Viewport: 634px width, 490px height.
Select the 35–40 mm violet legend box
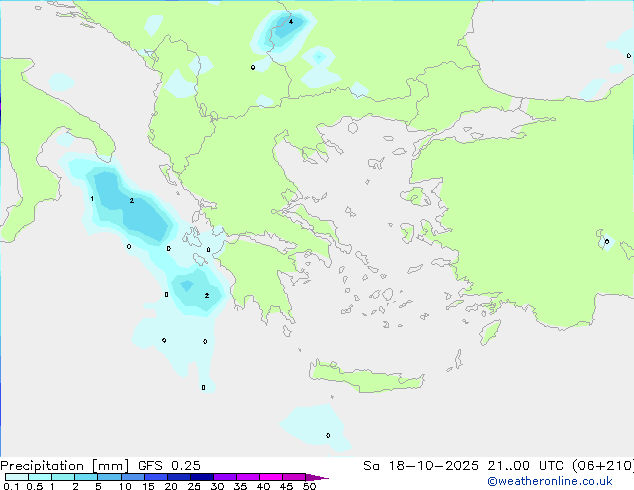(x=247, y=477)
